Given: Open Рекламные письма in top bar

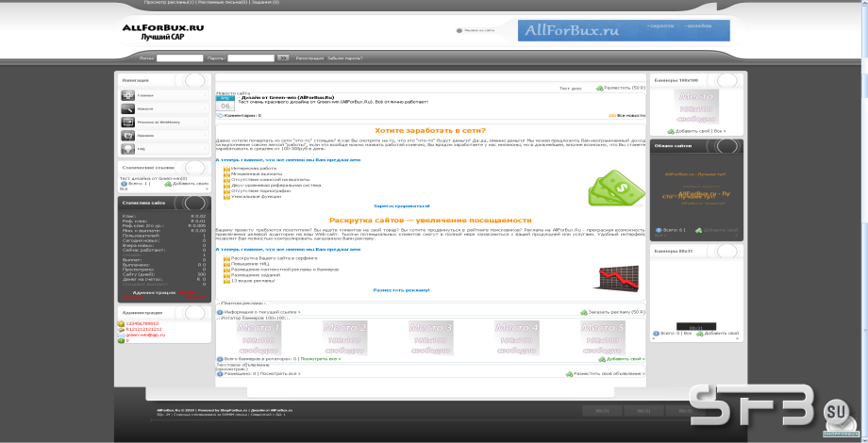Looking at the screenshot, I should (x=222, y=2).
